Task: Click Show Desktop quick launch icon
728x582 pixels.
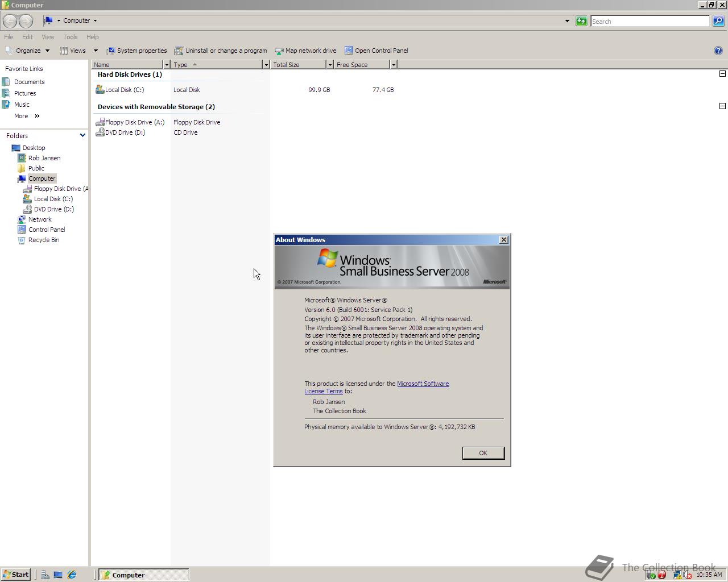Action: coord(58,575)
